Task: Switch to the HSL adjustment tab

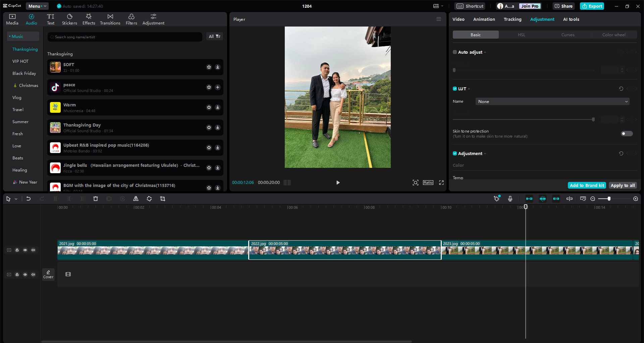Action: tap(521, 35)
